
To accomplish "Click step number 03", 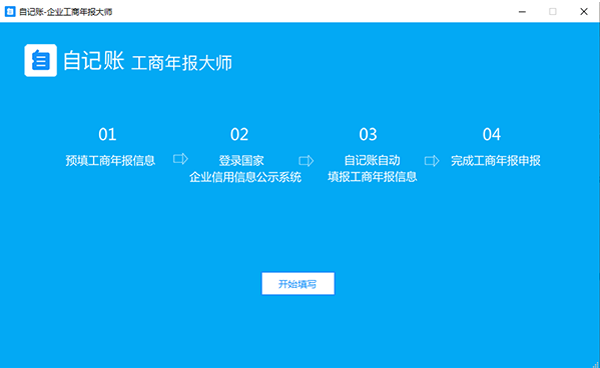I will pyautogui.click(x=368, y=134).
